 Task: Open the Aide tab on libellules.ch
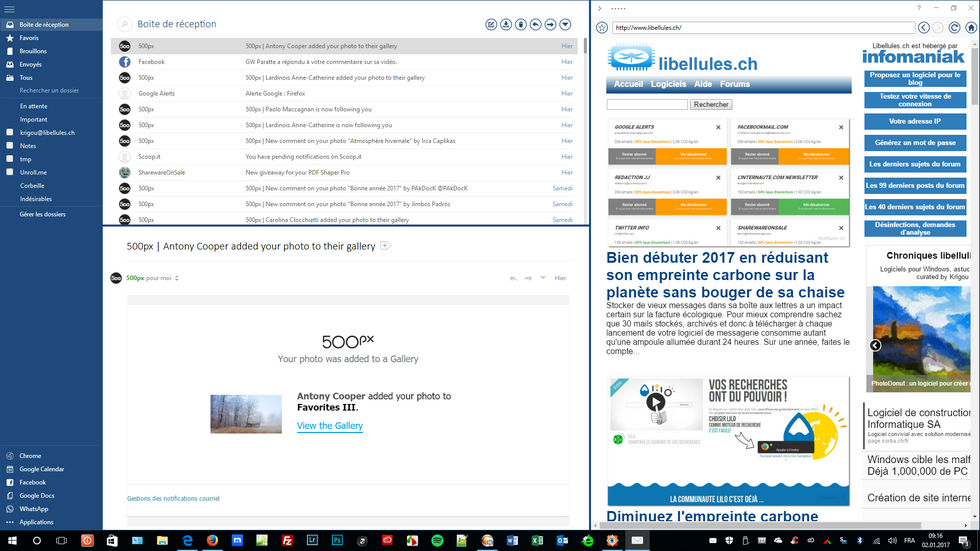702,84
